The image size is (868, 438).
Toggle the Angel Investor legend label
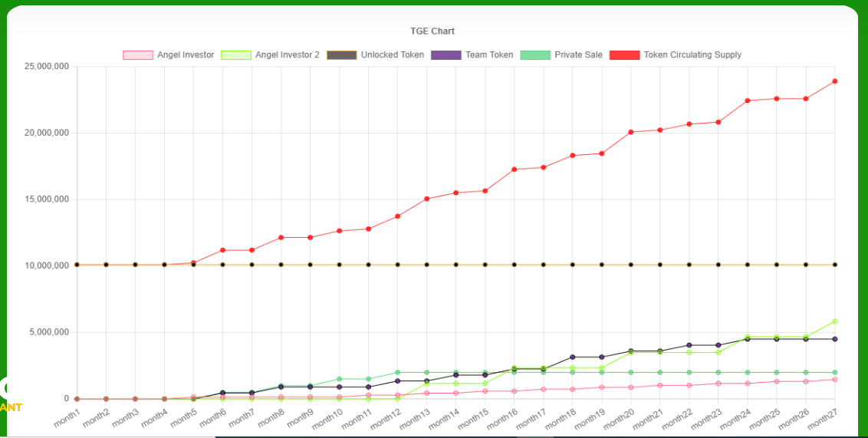pyautogui.click(x=186, y=55)
